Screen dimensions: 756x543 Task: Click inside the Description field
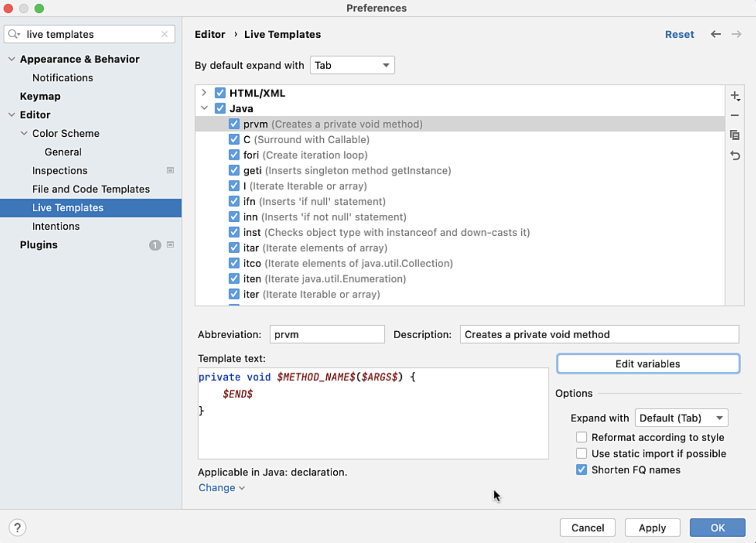pos(599,334)
